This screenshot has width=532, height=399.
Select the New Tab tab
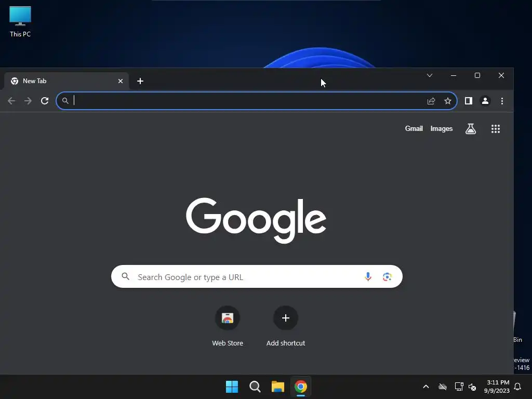(x=66, y=81)
